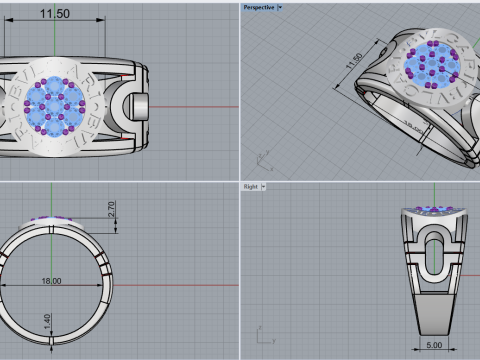Select the 5.00 width dimension in Right view
The width and height of the screenshot is (480, 360).
(x=434, y=345)
